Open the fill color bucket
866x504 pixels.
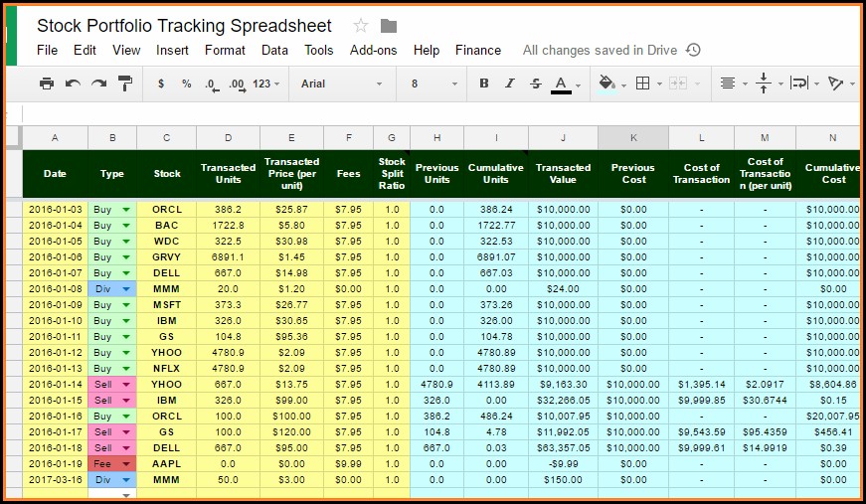point(606,84)
